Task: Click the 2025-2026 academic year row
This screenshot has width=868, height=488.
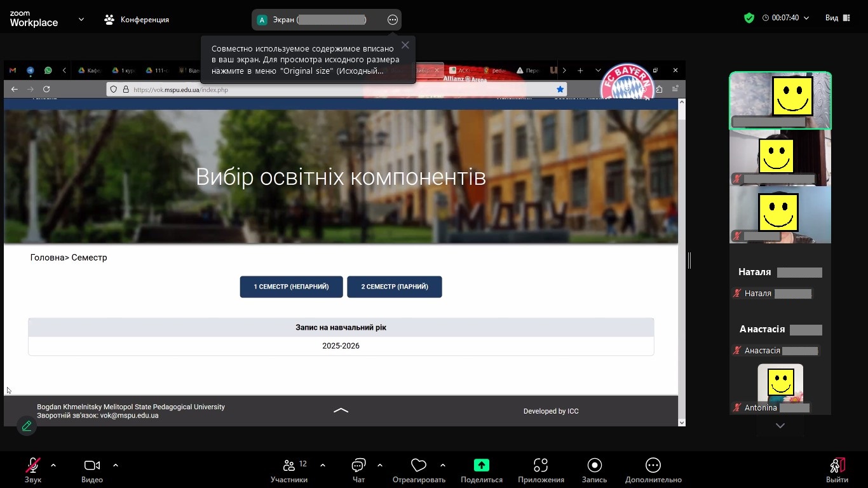Action: [341, 346]
